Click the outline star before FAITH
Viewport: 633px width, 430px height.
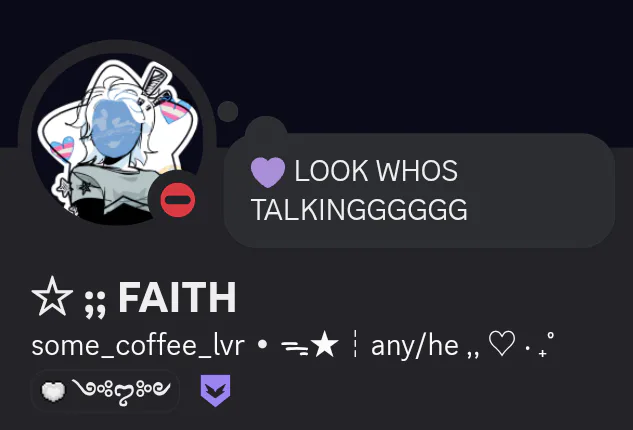(52, 296)
